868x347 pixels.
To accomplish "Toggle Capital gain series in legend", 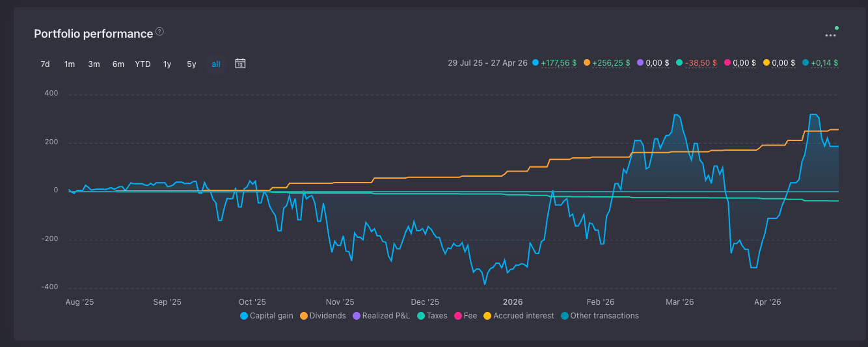I will (267, 316).
